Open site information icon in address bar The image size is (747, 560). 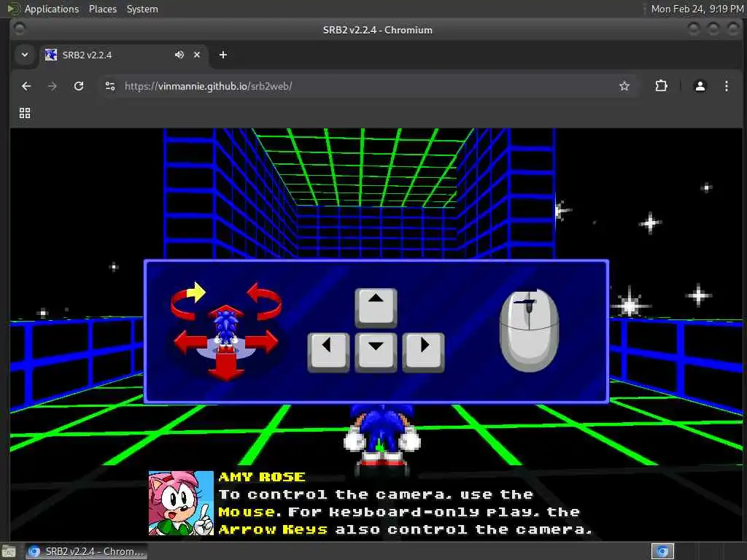pyautogui.click(x=110, y=86)
